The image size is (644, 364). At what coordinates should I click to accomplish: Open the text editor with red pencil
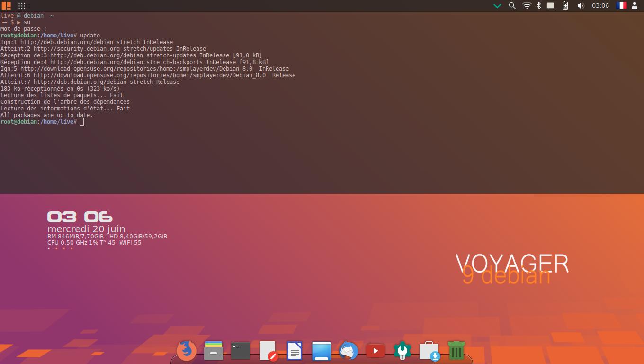tap(268, 351)
